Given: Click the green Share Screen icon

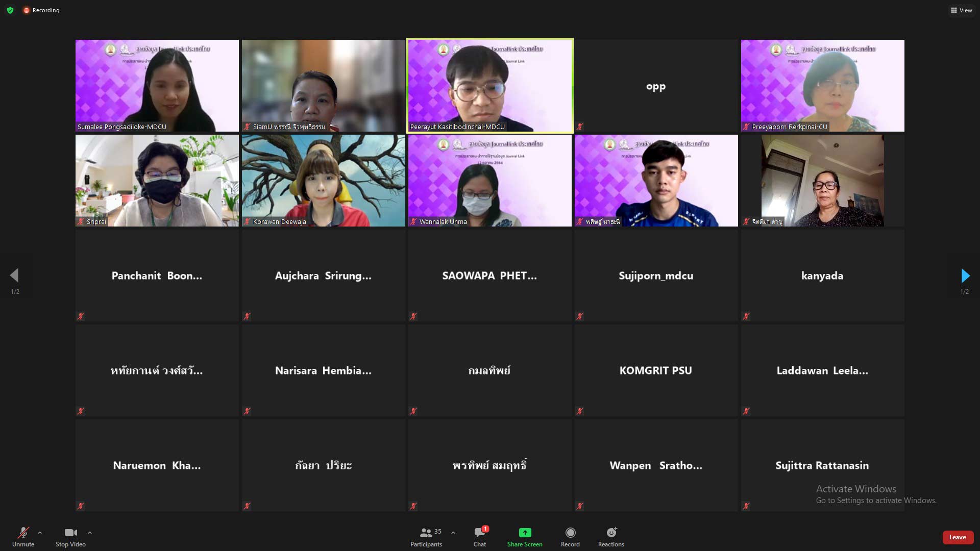Looking at the screenshot, I should 525,533.
